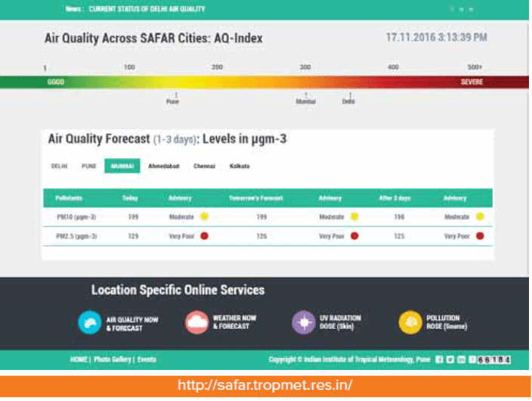
Task: Click the Twitter icon in footer
Action: point(450,359)
